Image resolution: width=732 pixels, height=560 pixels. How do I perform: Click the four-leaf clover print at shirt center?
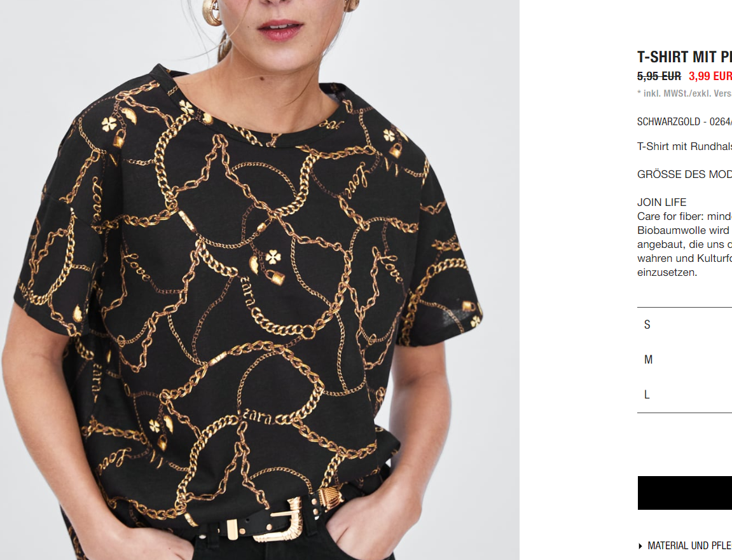[273, 256]
